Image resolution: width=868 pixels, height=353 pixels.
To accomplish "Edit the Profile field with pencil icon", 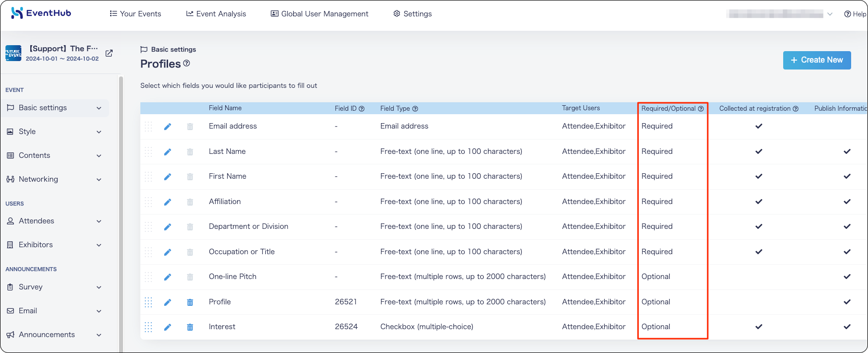I will point(168,302).
